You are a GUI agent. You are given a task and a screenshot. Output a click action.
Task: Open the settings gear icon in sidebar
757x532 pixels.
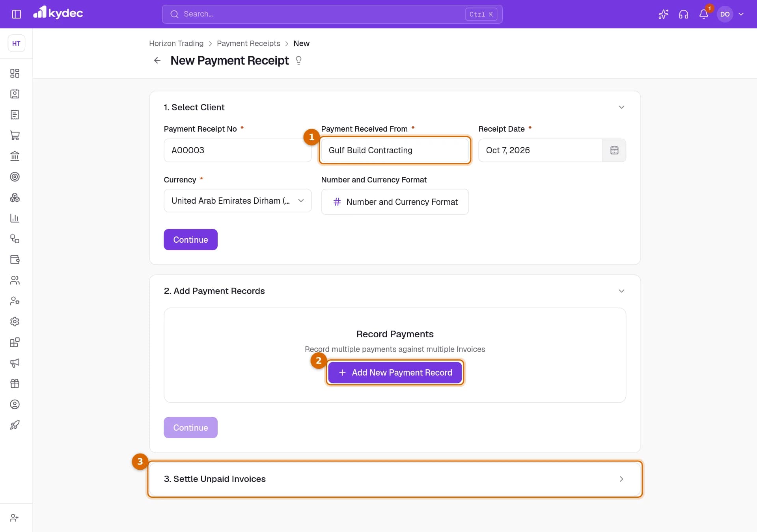15,322
